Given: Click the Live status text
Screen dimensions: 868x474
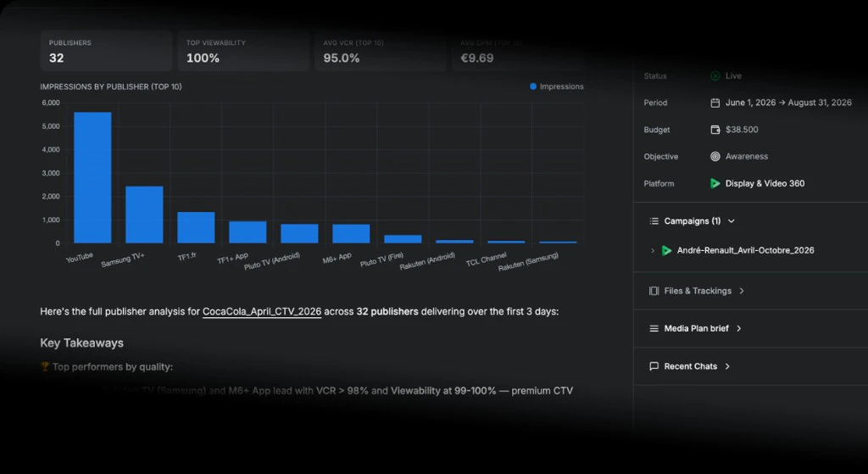Looking at the screenshot, I should coord(733,75).
